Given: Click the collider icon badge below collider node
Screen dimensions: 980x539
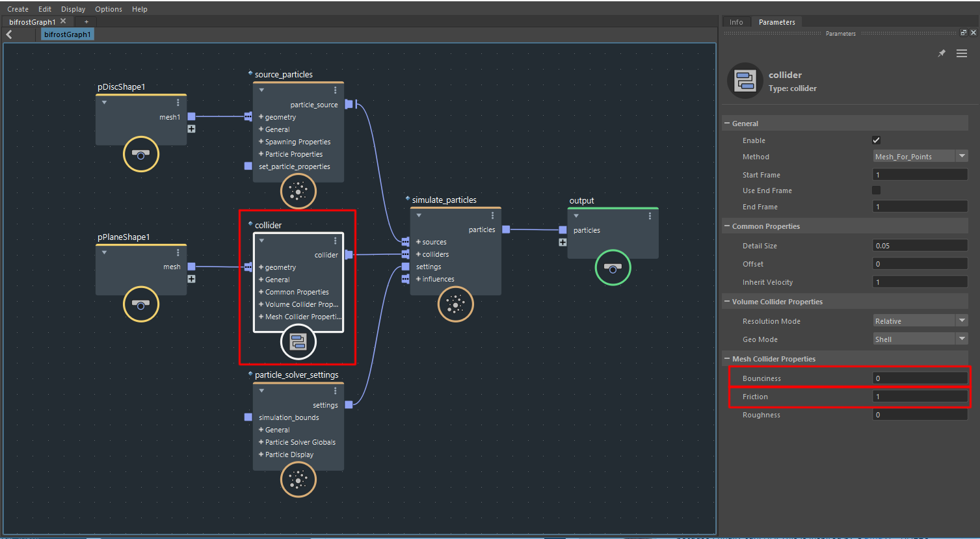Looking at the screenshot, I should coord(298,341).
